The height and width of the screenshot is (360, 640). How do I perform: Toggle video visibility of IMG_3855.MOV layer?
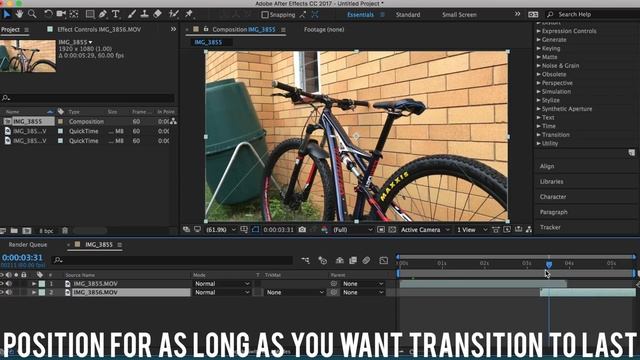[x=2, y=283]
